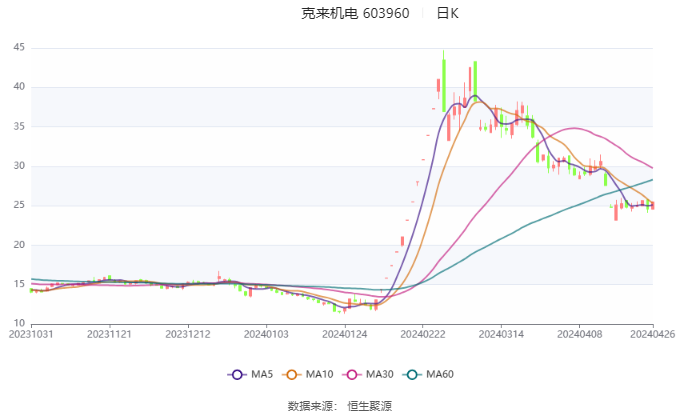Click x-axis date label 20240314
Image resolution: width=680 pixels, height=413 pixels.
[501, 334]
